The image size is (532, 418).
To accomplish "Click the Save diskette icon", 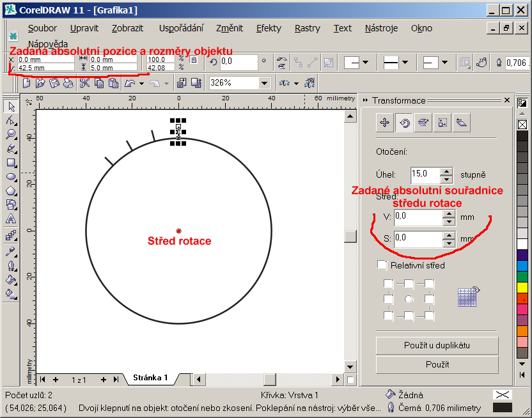I will [54, 82].
